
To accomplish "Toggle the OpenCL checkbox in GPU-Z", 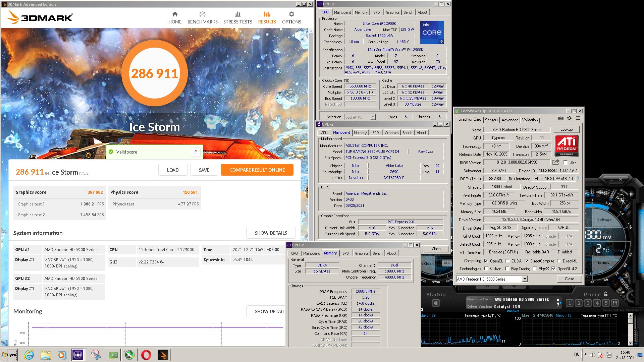I will (486, 261).
